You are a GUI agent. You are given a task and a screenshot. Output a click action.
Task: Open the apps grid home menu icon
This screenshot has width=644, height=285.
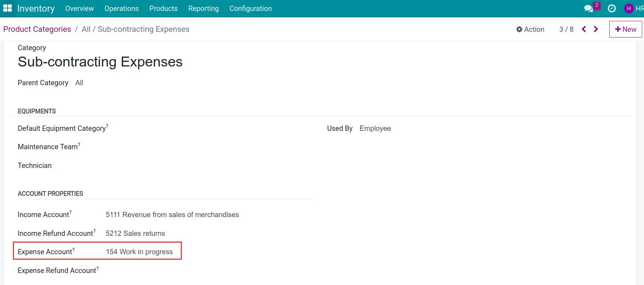(x=7, y=8)
